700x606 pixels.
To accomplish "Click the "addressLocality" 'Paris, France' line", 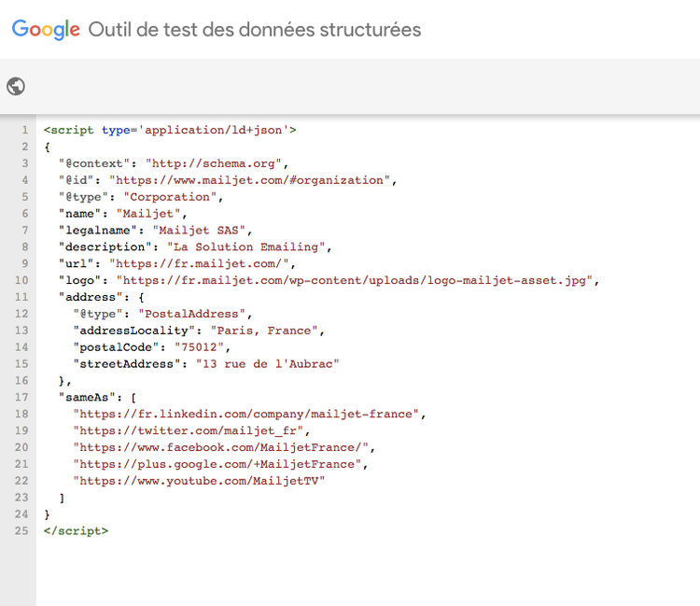I will 199,331.
